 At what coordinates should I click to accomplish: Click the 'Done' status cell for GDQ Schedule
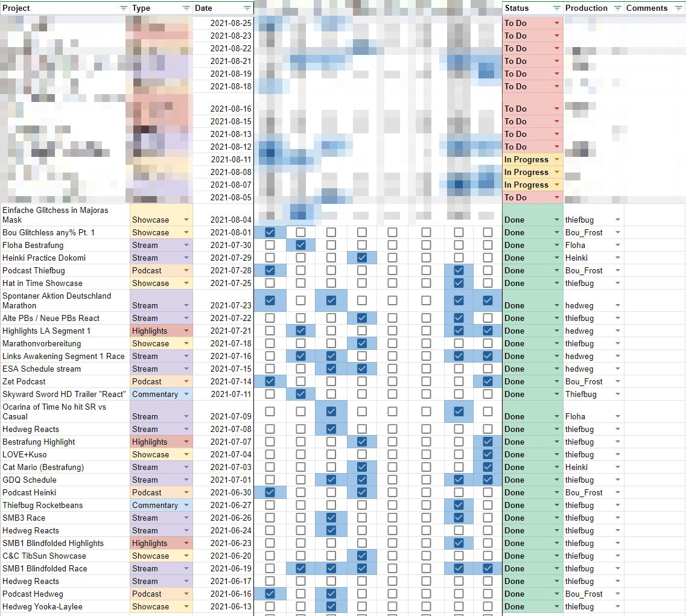[x=532, y=480]
